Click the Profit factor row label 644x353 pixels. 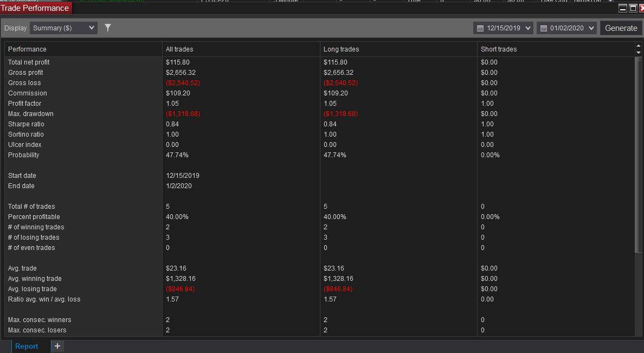[24, 103]
